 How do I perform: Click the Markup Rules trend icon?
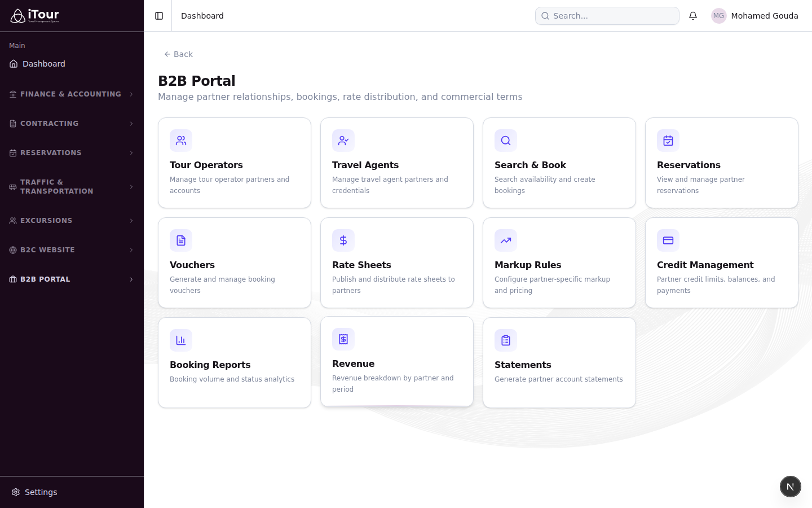[x=506, y=240]
